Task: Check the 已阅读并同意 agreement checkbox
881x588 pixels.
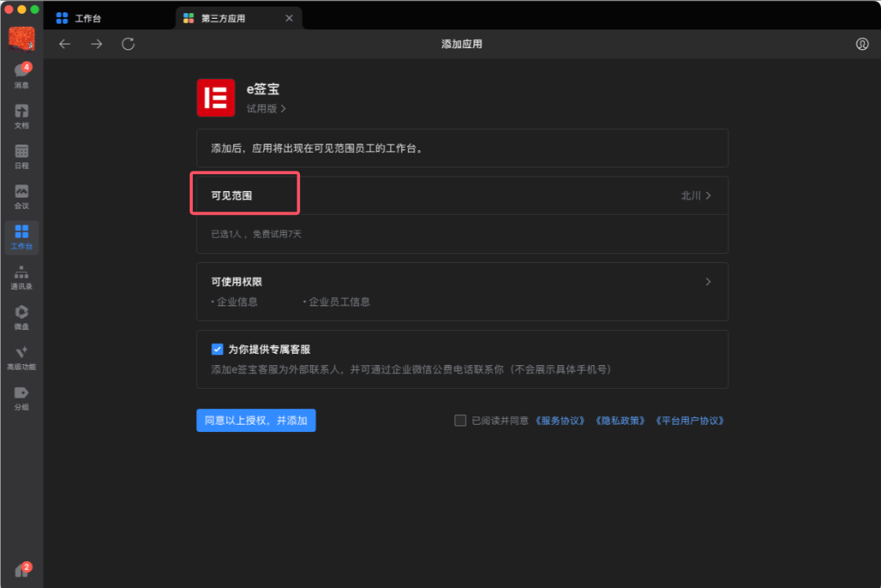Action: click(x=460, y=420)
